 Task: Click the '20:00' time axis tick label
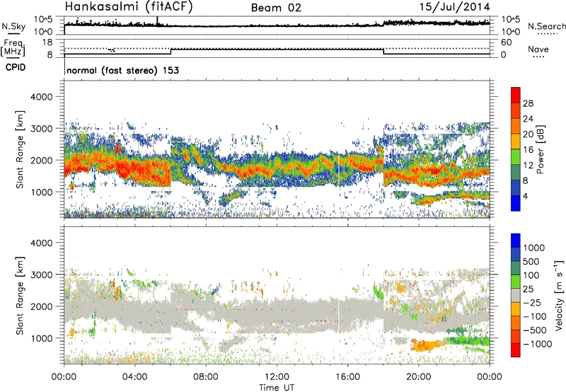tap(418, 377)
